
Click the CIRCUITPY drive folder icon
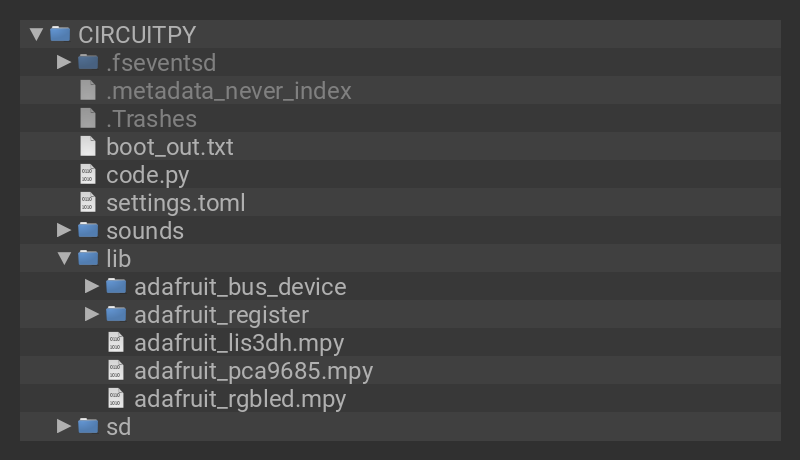tap(60, 34)
